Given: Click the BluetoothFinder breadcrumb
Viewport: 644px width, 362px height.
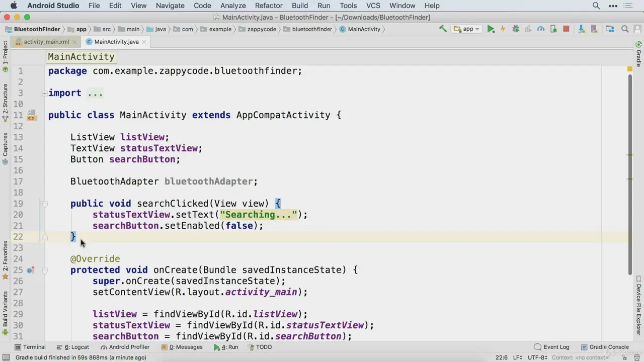Looking at the screenshot, I should tap(33, 29).
